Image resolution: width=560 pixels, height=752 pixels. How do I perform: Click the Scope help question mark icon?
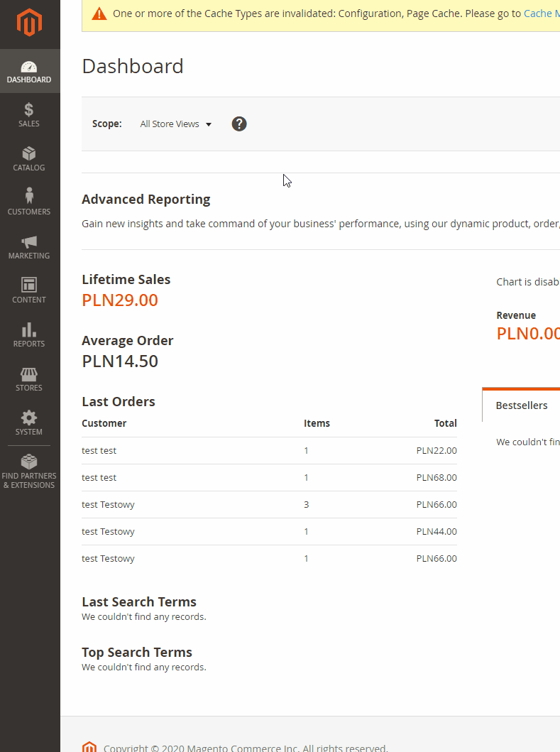point(239,124)
